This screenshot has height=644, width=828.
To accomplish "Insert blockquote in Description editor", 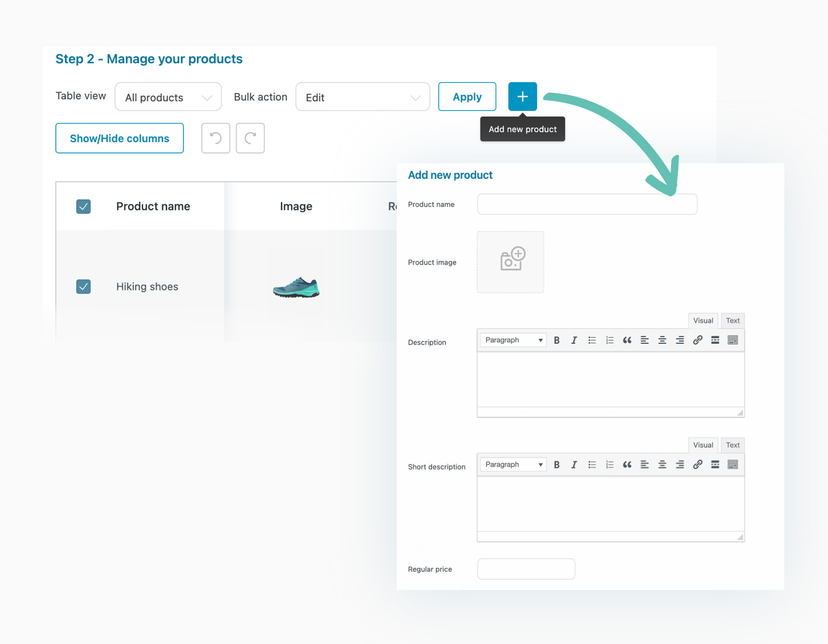I will (627, 340).
